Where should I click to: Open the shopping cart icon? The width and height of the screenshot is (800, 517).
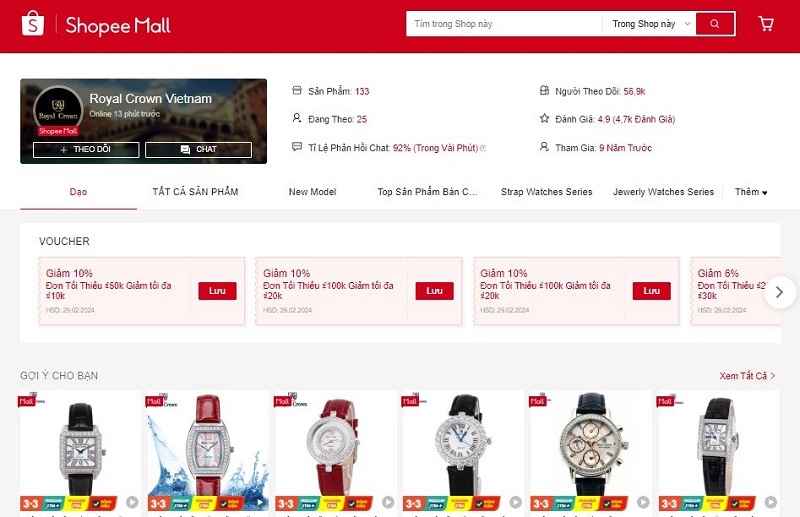click(x=766, y=24)
